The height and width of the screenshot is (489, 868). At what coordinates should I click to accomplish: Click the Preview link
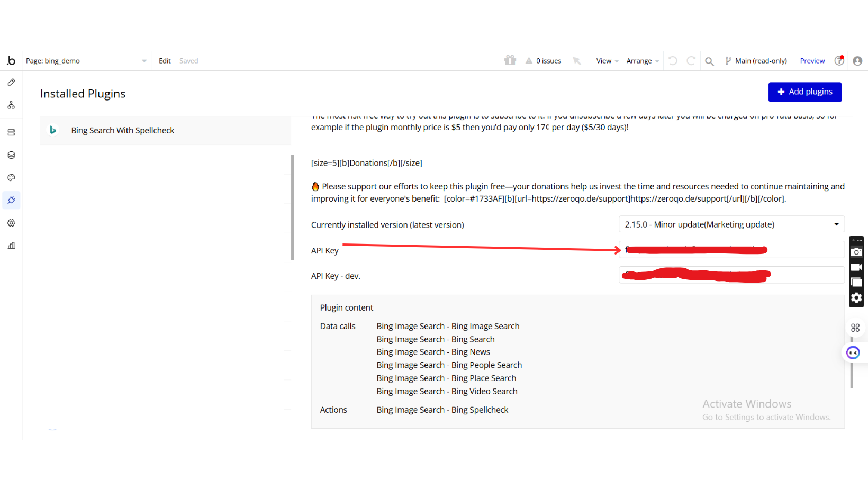pyautogui.click(x=812, y=61)
